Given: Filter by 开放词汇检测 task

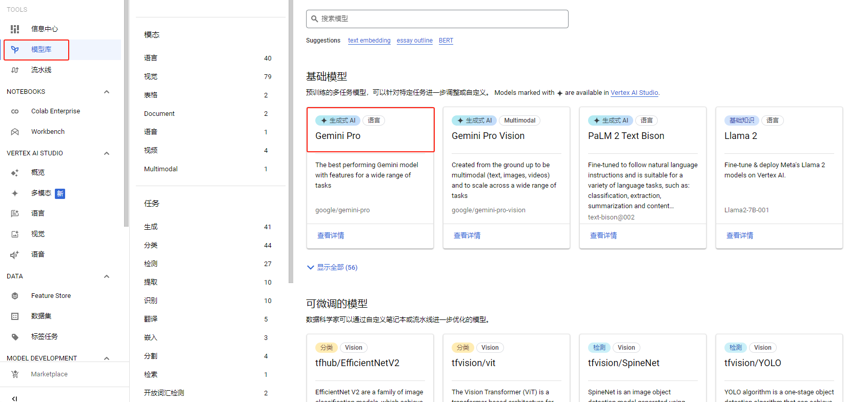Looking at the screenshot, I should pos(208,393).
